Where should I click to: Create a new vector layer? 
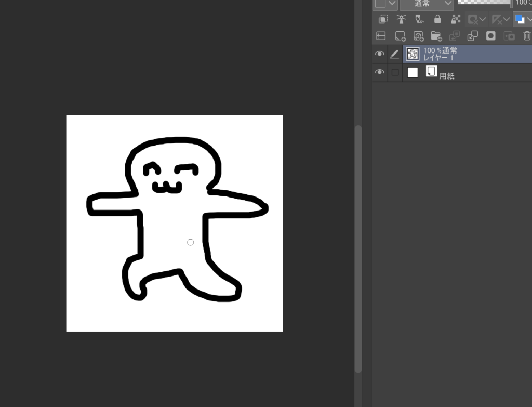(418, 36)
